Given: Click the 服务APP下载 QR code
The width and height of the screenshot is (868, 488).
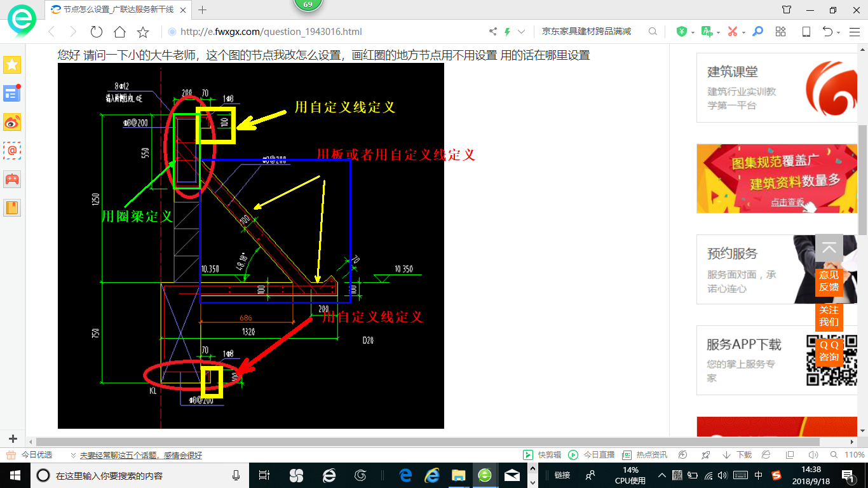Looking at the screenshot, I should (x=832, y=360).
